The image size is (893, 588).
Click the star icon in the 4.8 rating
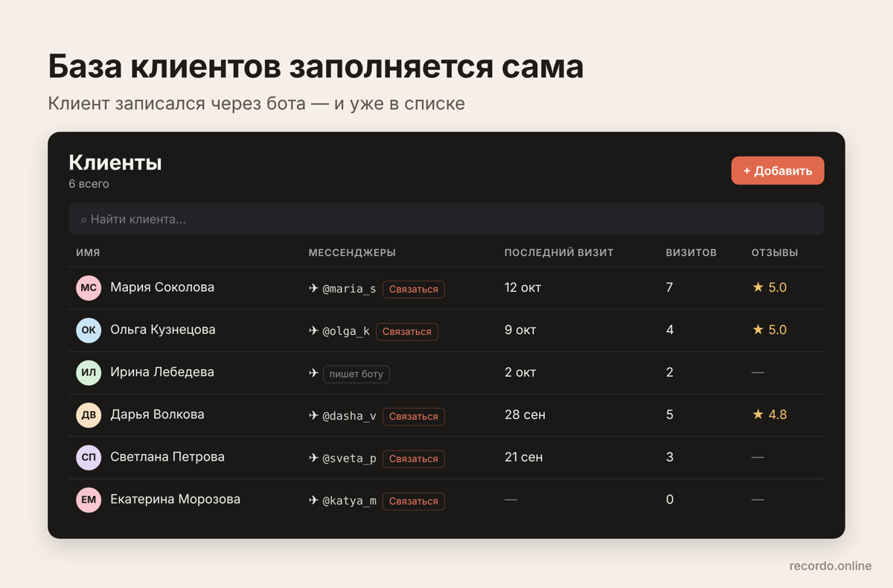pyautogui.click(x=758, y=415)
